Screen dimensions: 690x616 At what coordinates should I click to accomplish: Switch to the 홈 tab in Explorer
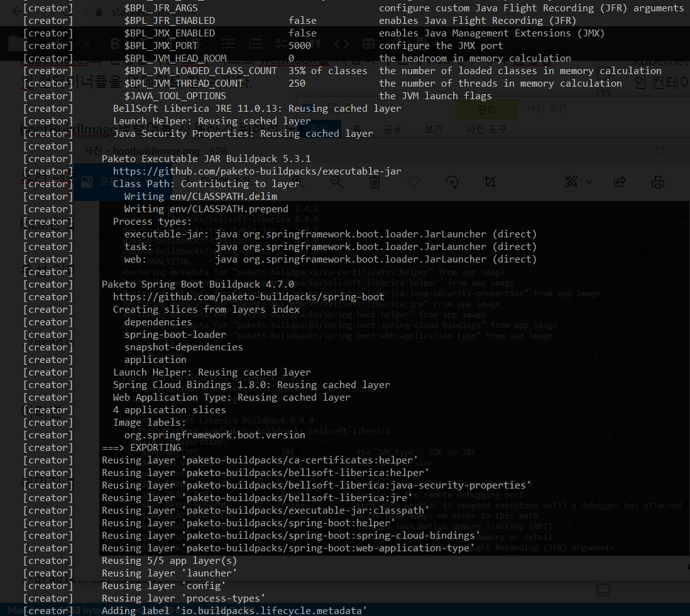357,129
